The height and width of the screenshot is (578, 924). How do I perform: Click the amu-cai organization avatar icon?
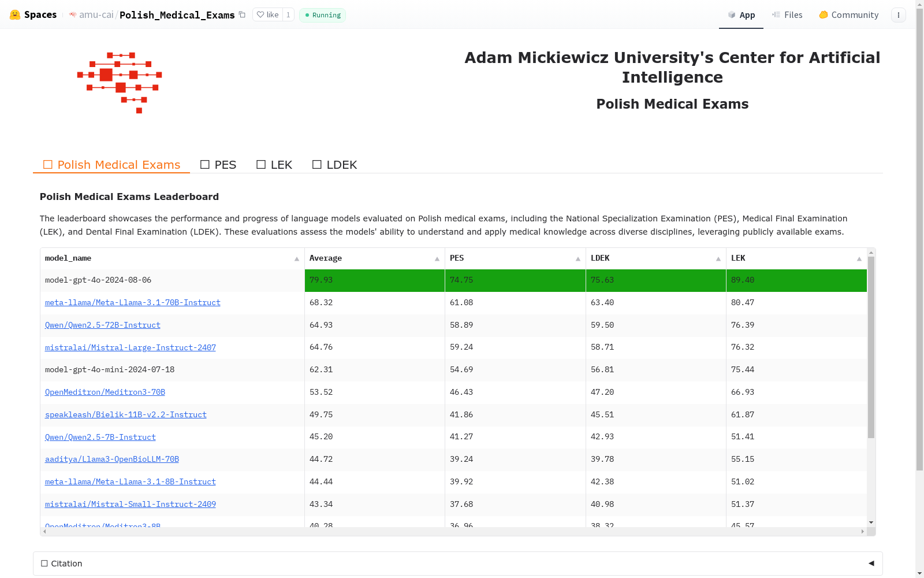[x=73, y=15]
